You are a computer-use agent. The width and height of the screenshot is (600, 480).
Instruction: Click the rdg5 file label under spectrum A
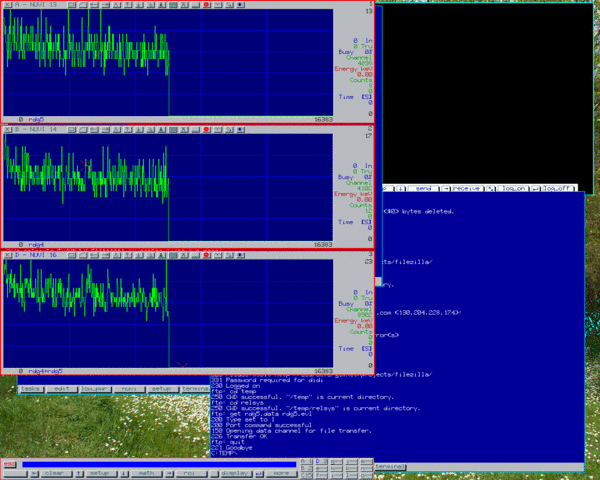[36, 119]
